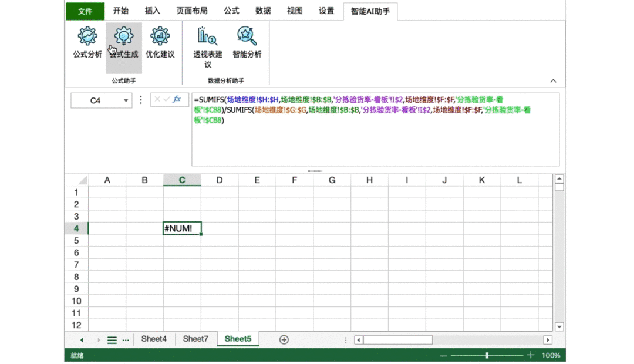Select cell C4 showing #NUM!

pos(182,228)
